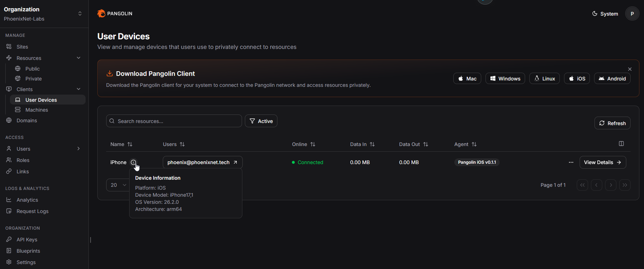Download the Android client

coord(612,79)
